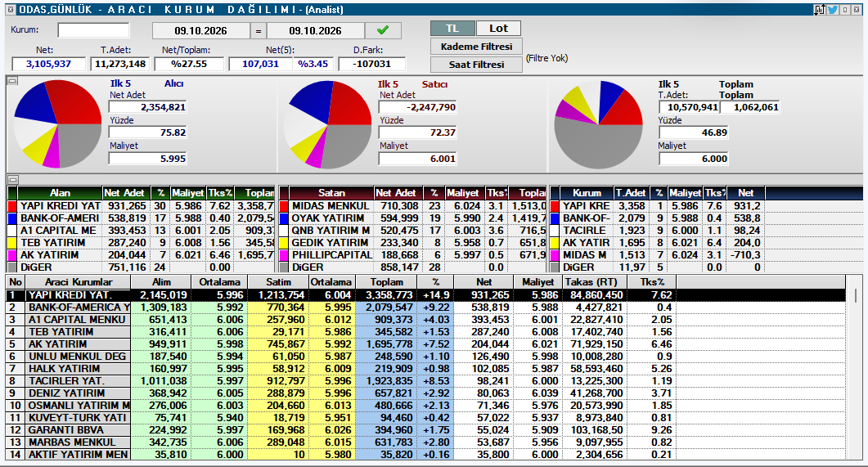Click the Net/Toplam value %27.55

pyautogui.click(x=189, y=64)
